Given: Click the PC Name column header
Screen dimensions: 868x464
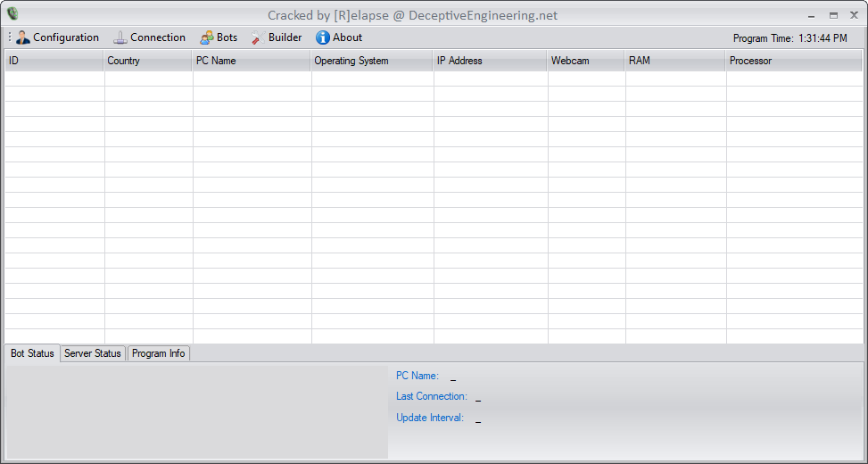Looking at the screenshot, I should (252, 61).
